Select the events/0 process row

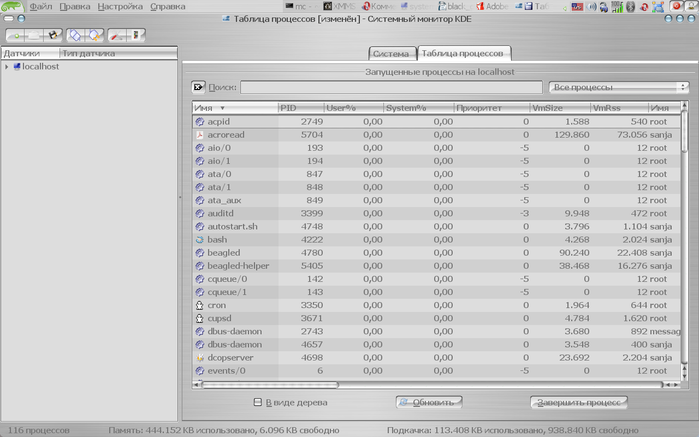437,371
